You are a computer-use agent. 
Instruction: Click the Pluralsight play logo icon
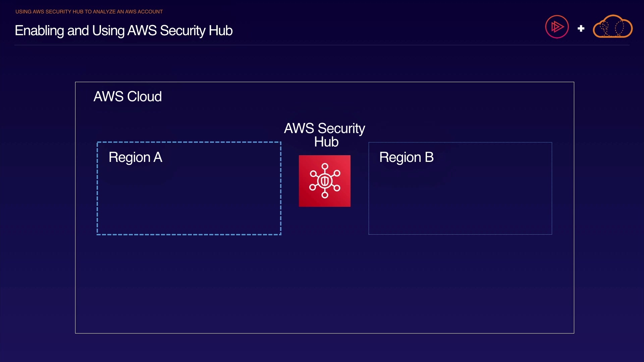(557, 27)
